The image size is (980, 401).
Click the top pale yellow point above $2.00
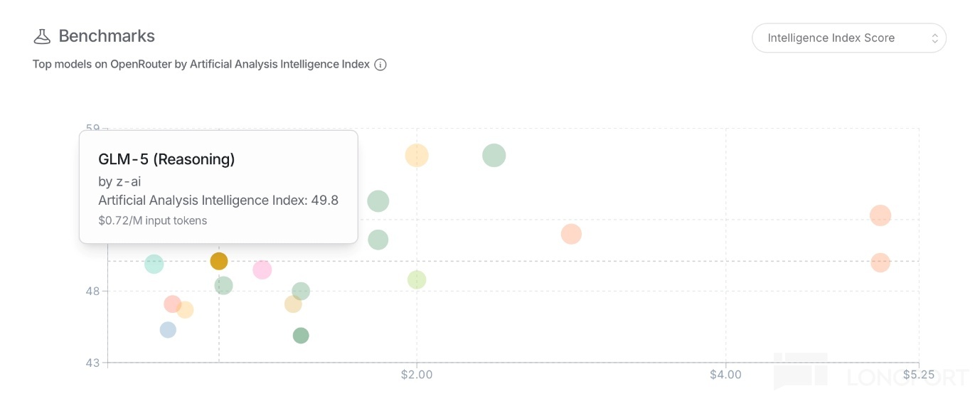[417, 156]
